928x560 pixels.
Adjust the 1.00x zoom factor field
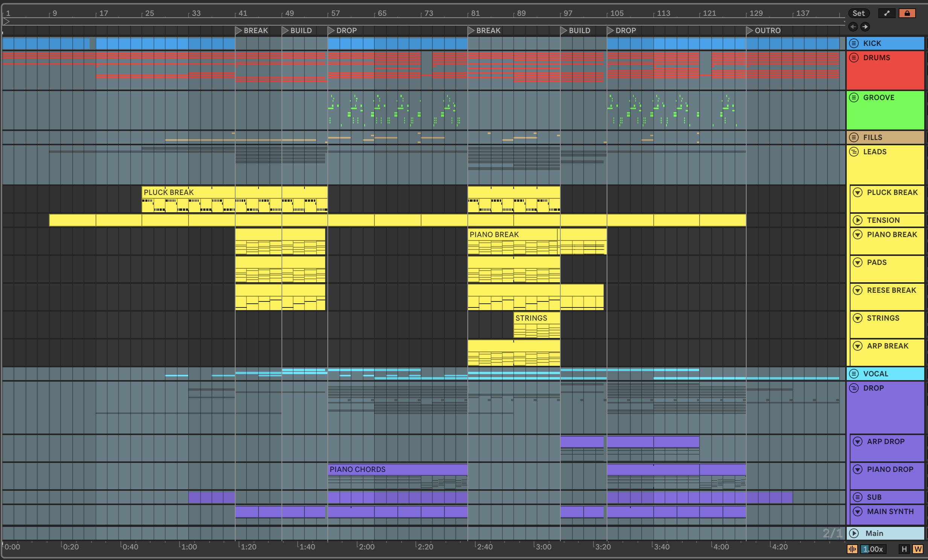(x=873, y=549)
